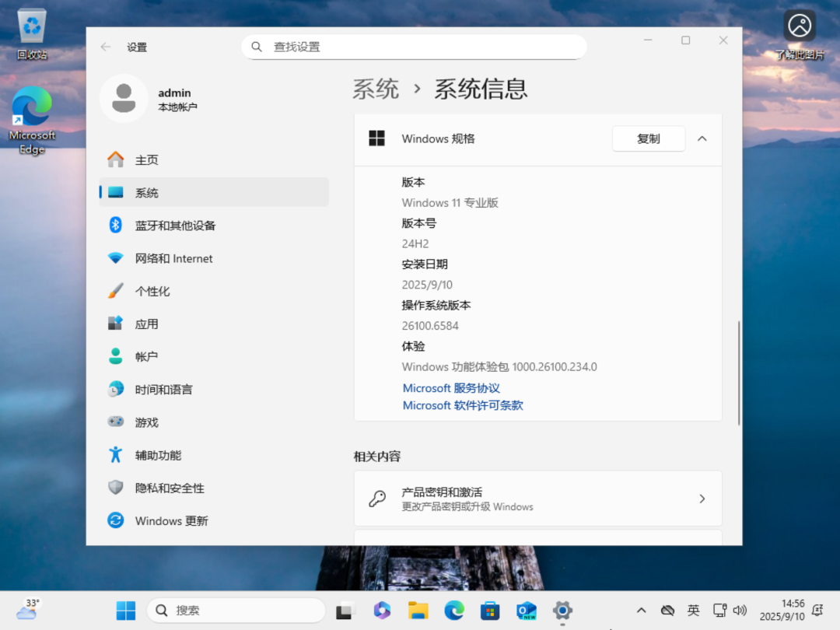Open Outlook (new) from the taskbar
This screenshot has height=630, width=840.
[526, 611]
